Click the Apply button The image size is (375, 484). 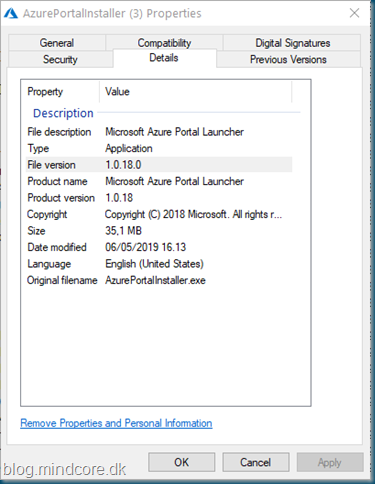click(x=330, y=462)
